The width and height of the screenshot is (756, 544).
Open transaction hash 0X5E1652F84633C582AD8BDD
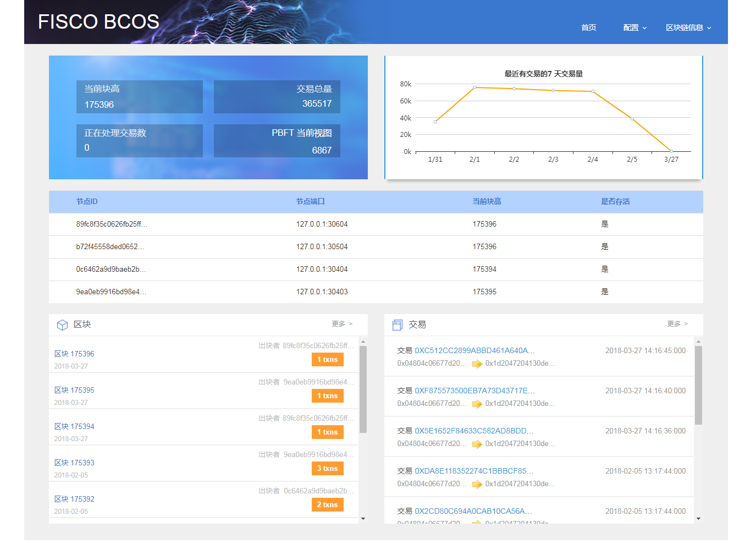[474, 431]
